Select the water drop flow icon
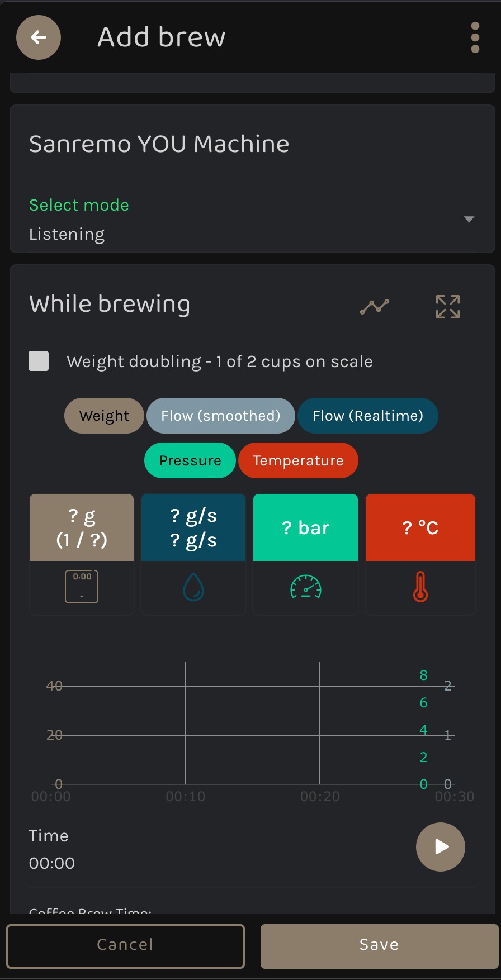 tap(193, 587)
